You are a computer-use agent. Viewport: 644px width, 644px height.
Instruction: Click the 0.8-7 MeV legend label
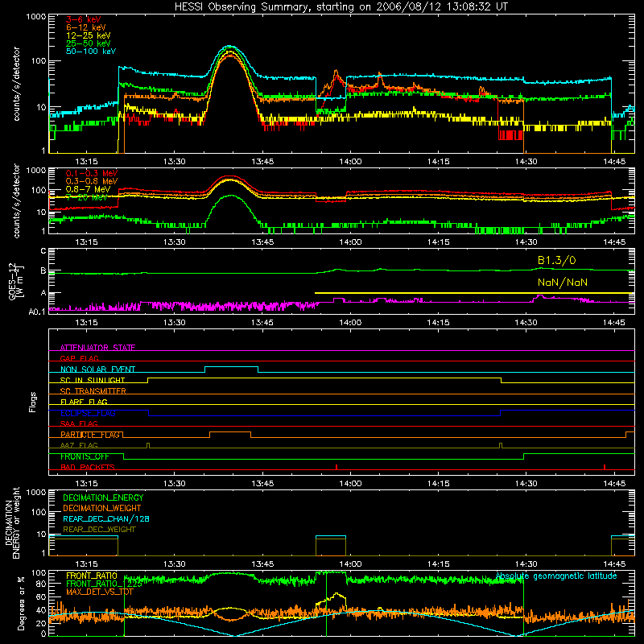(88, 189)
